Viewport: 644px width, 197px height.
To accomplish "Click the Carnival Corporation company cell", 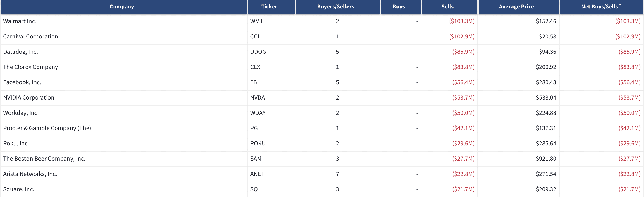I will coord(124,36).
